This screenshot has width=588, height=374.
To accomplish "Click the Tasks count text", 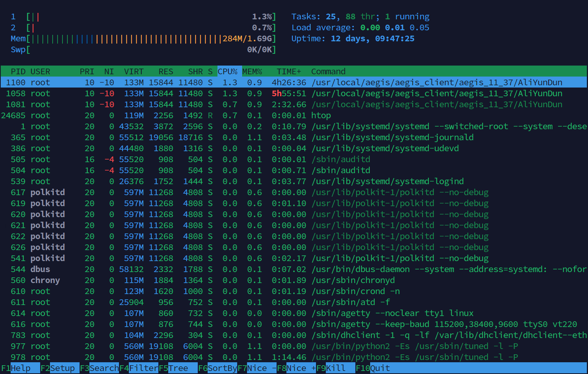I will click(360, 17).
